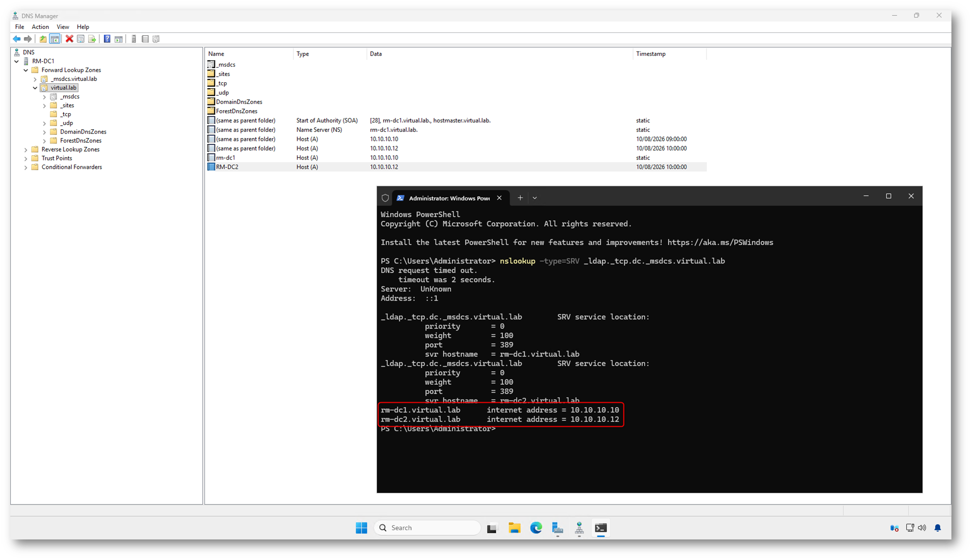Select the parent-folder Host (A) record 10.10.10.12
972x560 pixels.
pyautogui.click(x=456, y=148)
